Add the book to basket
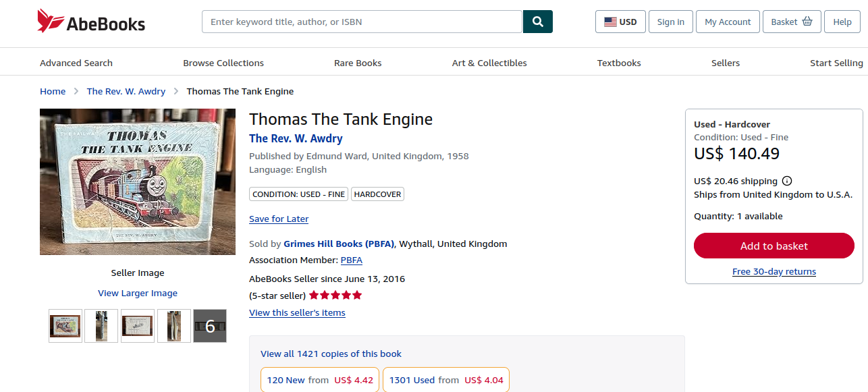This screenshot has width=868, height=392. click(774, 246)
